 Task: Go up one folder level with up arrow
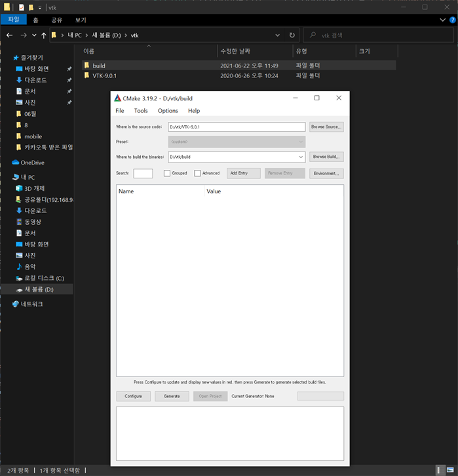pyautogui.click(x=44, y=35)
